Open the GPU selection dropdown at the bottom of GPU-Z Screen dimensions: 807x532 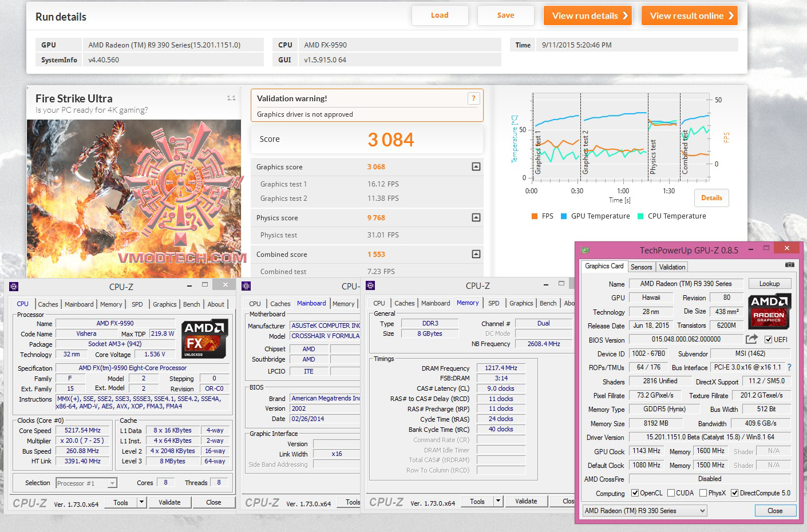[x=645, y=511]
